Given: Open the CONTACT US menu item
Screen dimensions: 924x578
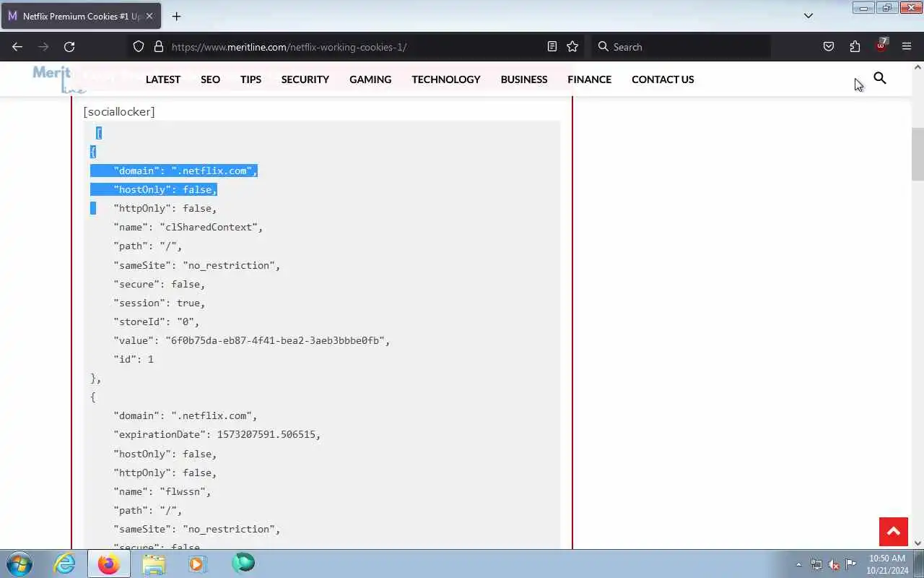Looking at the screenshot, I should pos(663,79).
